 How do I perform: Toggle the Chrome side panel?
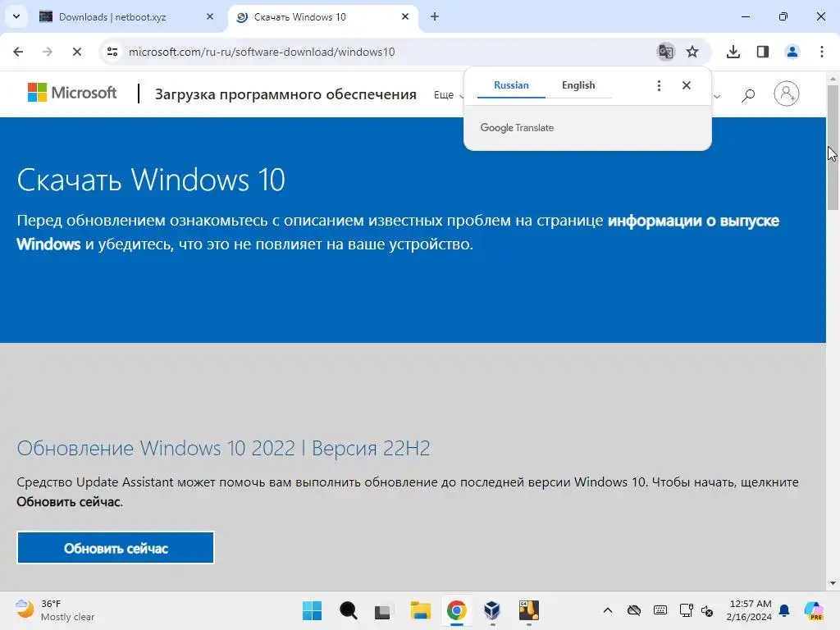tap(762, 52)
